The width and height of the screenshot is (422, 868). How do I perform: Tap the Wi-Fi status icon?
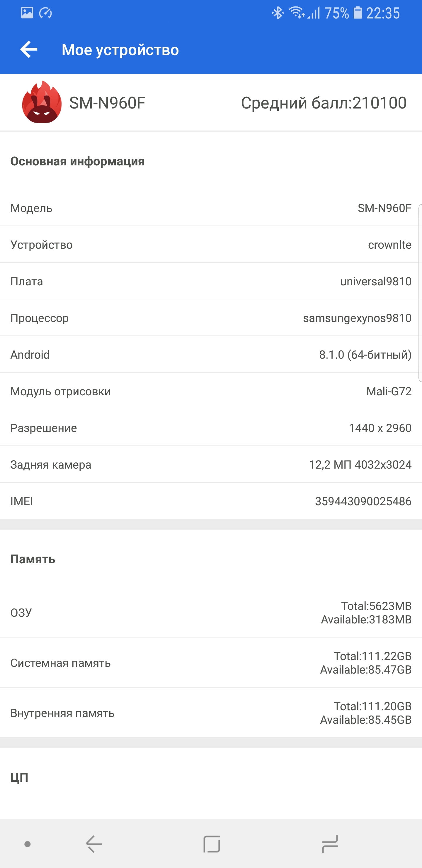tap(297, 13)
